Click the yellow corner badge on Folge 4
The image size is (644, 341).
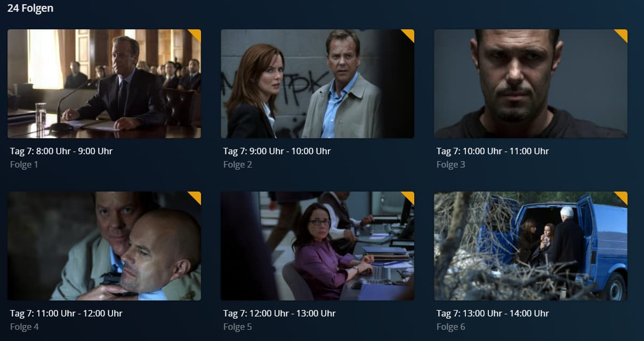click(x=196, y=196)
